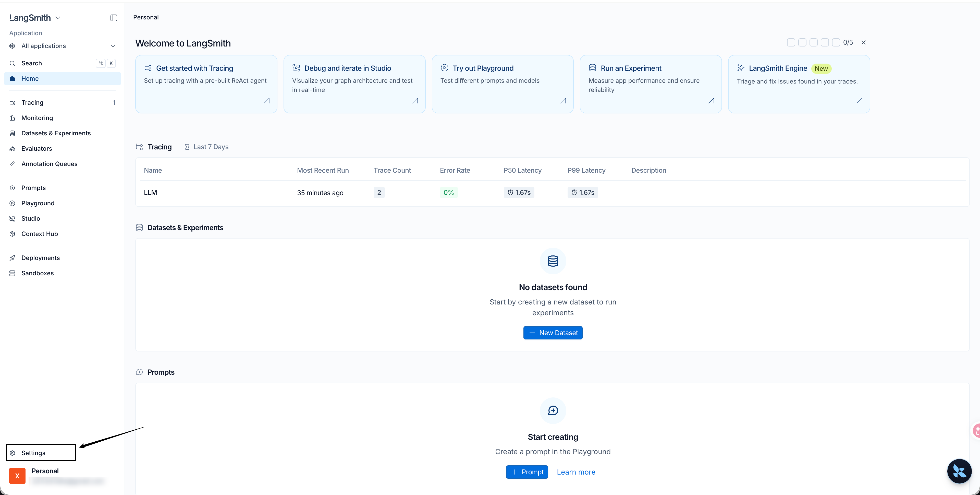
Task: Dismiss the welcome onboarding checklist
Action: [x=864, y=42]
